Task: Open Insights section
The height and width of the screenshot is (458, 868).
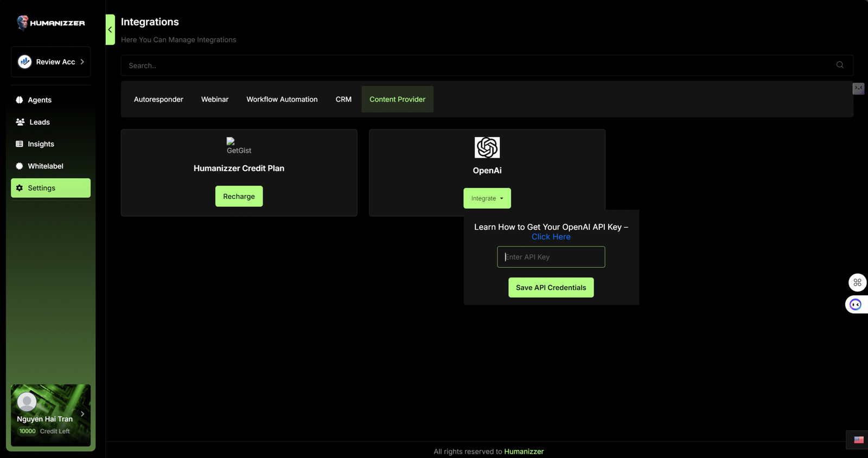Action: click(50, 144)
